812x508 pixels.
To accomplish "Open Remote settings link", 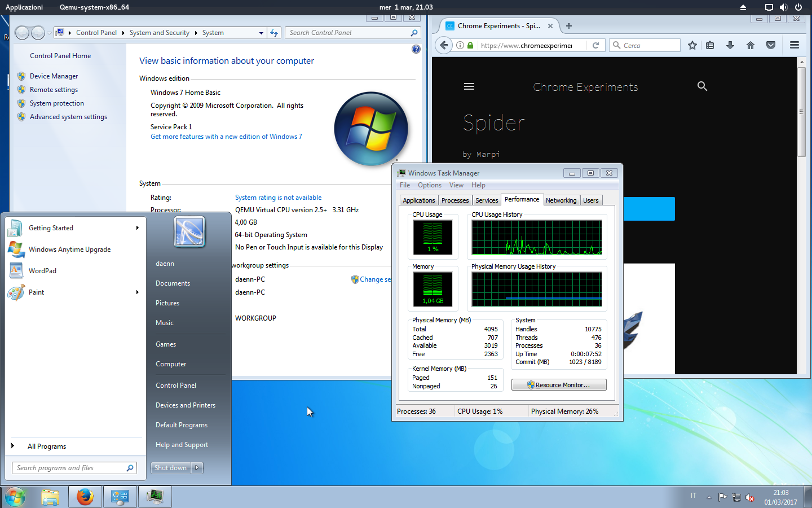I will pos(54,90).
